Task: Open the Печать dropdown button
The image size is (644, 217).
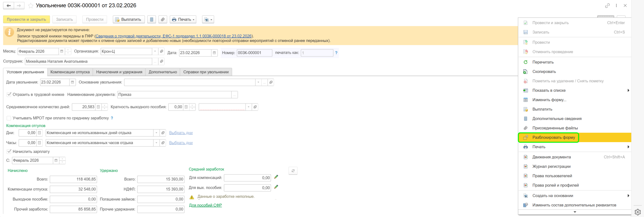Action: (x=183, y=19)
